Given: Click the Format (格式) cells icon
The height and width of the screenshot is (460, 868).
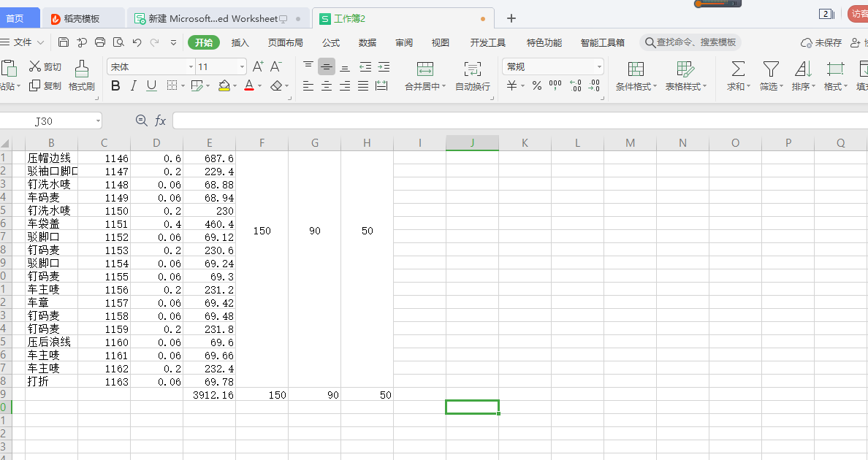Looking at the screenshot, I should (835, 69).
